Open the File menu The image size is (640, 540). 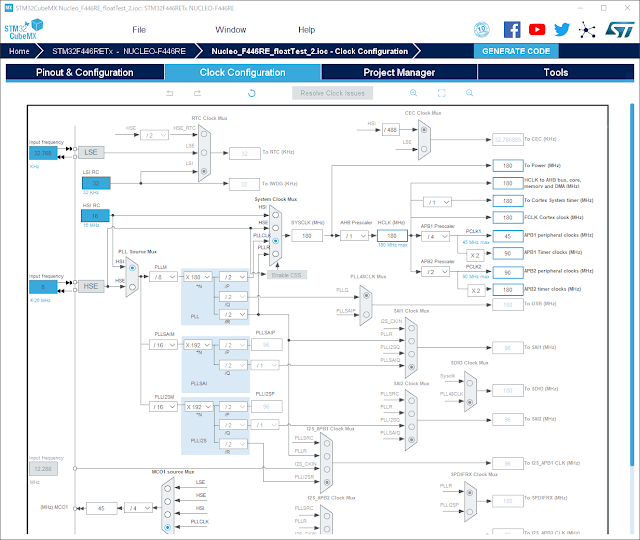point(139,30)
